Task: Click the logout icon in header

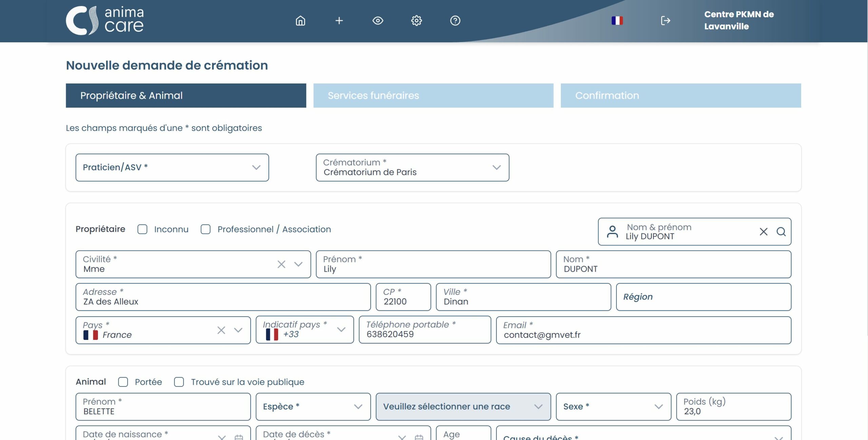Action: [665, 21]
